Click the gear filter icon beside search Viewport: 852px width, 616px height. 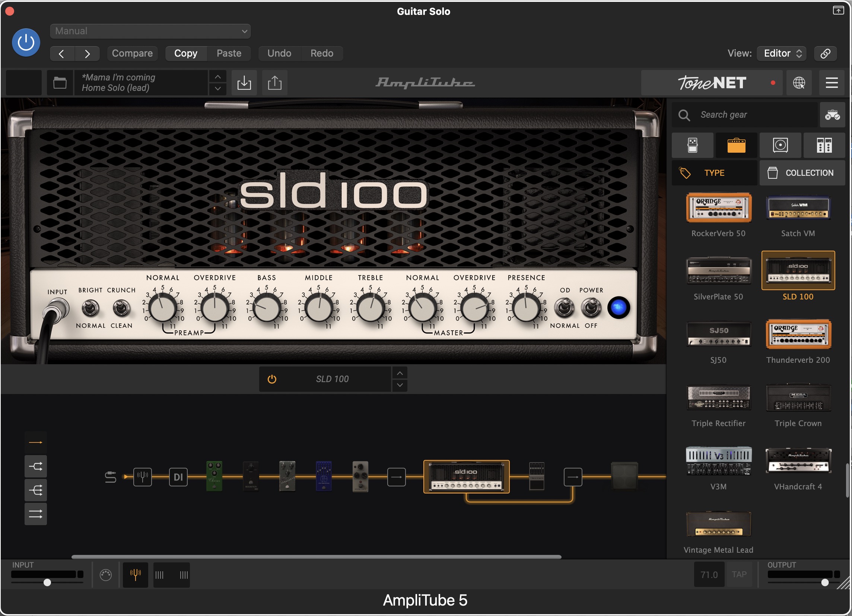(833, 115)
